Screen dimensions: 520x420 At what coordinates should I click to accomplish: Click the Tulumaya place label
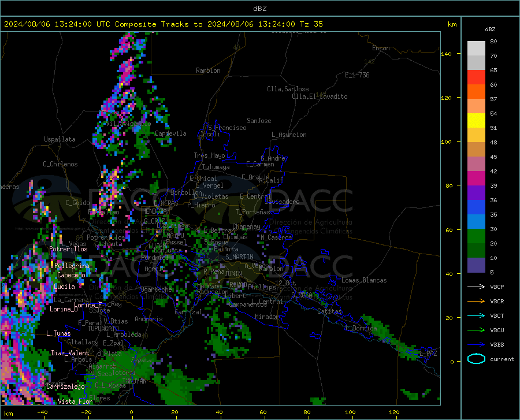[x=216, y=167]
